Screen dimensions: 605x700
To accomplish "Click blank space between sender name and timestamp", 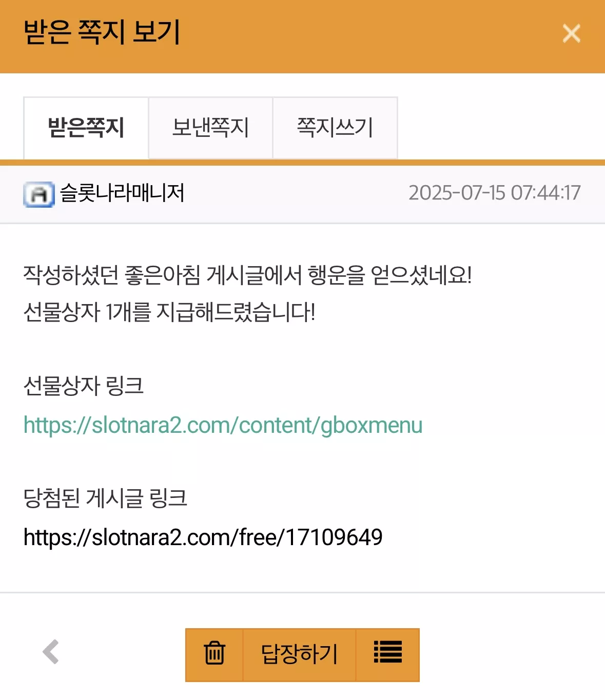I will 297,194.
